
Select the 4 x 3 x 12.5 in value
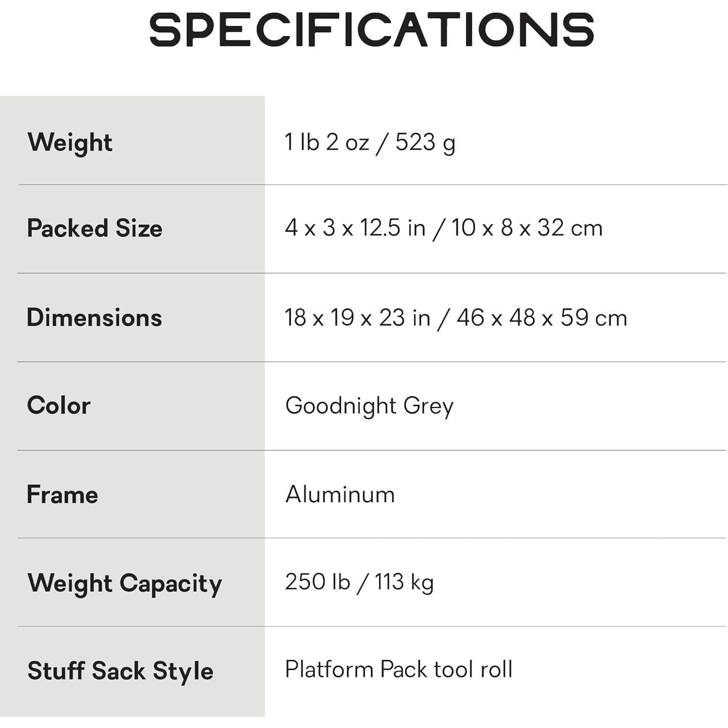pyautogui.click(x=355, y=228)
